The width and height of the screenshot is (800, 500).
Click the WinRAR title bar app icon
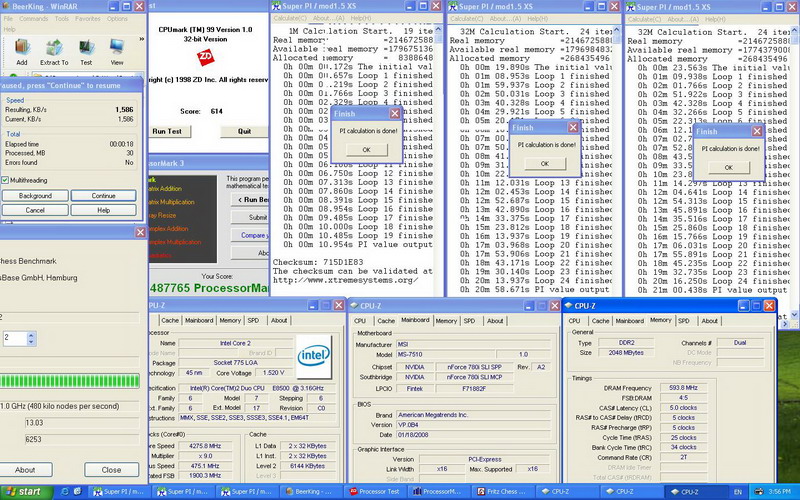7,6
